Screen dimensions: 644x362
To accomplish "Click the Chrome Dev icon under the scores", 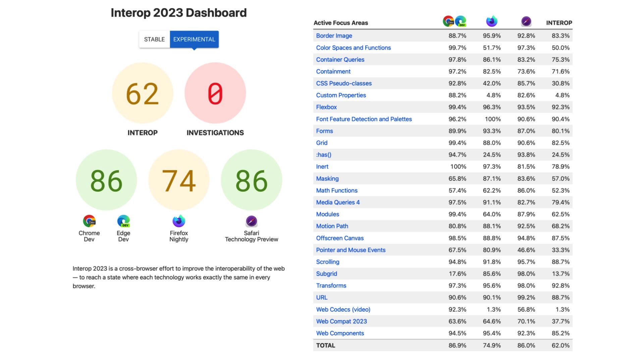I will (x=89, y=221).
